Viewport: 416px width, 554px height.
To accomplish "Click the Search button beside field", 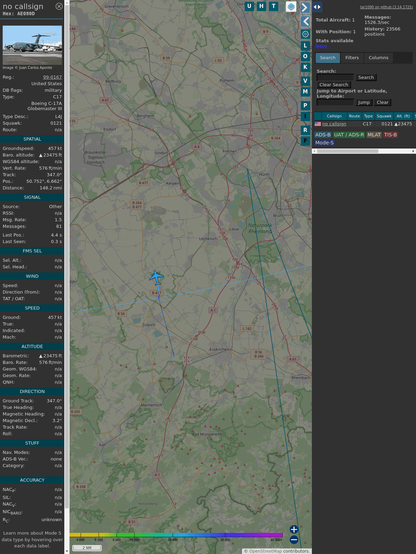I will (366, 77).
